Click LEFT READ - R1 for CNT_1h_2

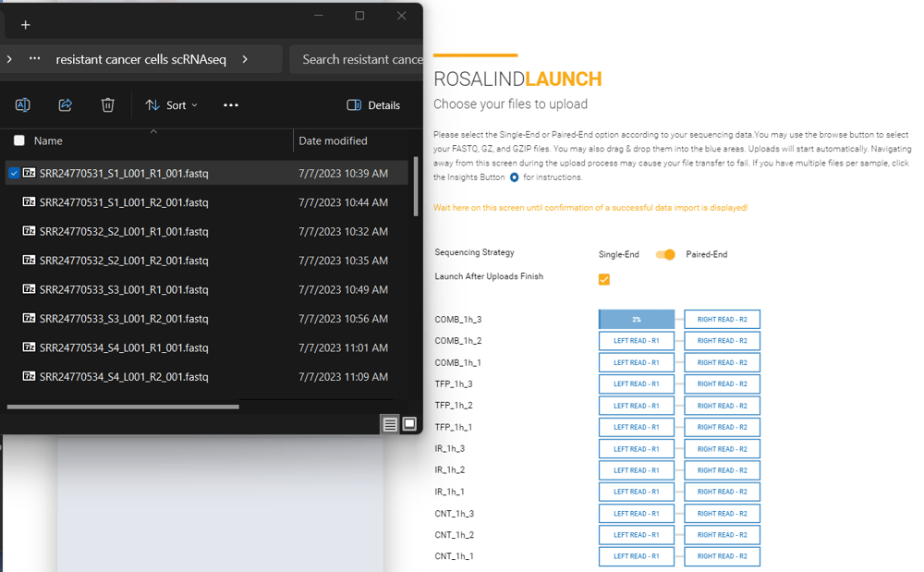(637, 535)
